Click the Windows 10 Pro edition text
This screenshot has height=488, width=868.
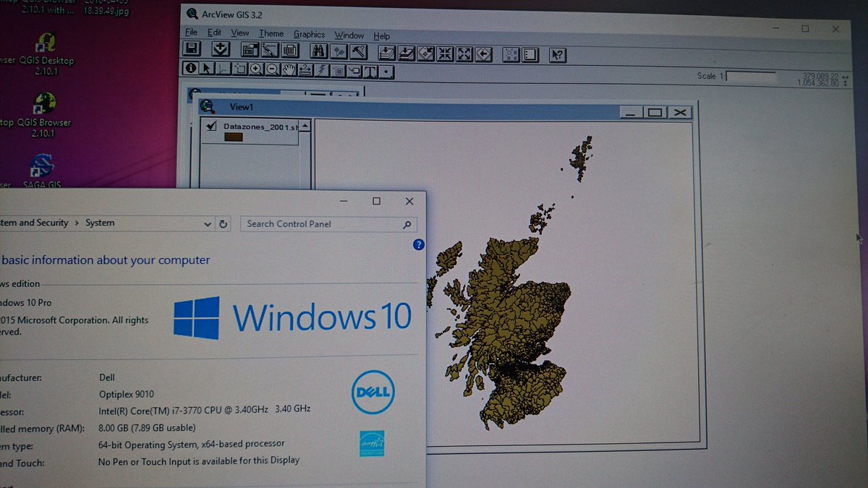27,302
